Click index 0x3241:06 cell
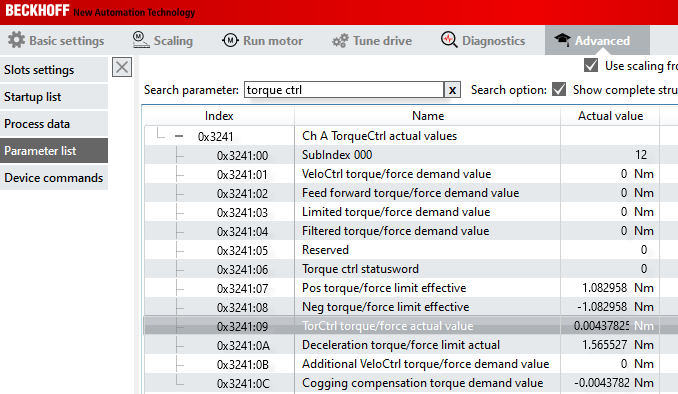The image size is (678, 394). (242, 269)
